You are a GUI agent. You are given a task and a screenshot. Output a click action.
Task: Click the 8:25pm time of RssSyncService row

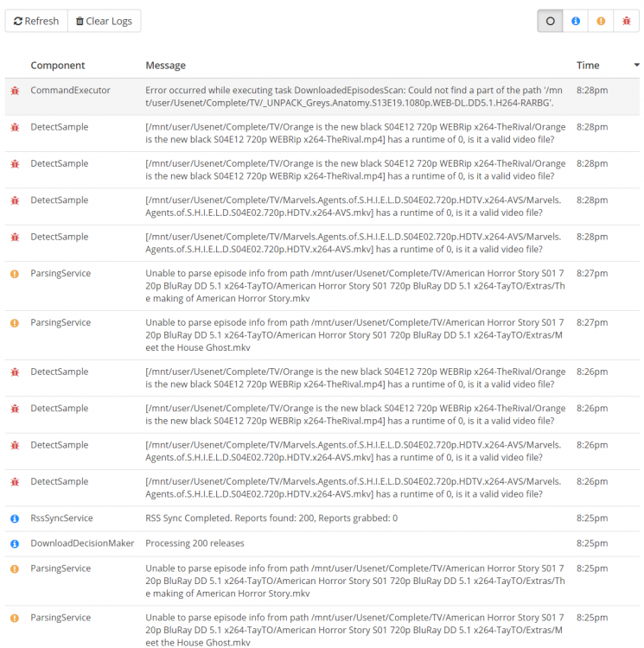click(592, 518)
